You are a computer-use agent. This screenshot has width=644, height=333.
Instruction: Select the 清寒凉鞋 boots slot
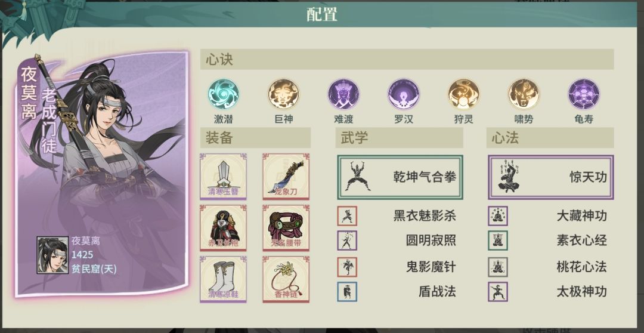(223, 279)
